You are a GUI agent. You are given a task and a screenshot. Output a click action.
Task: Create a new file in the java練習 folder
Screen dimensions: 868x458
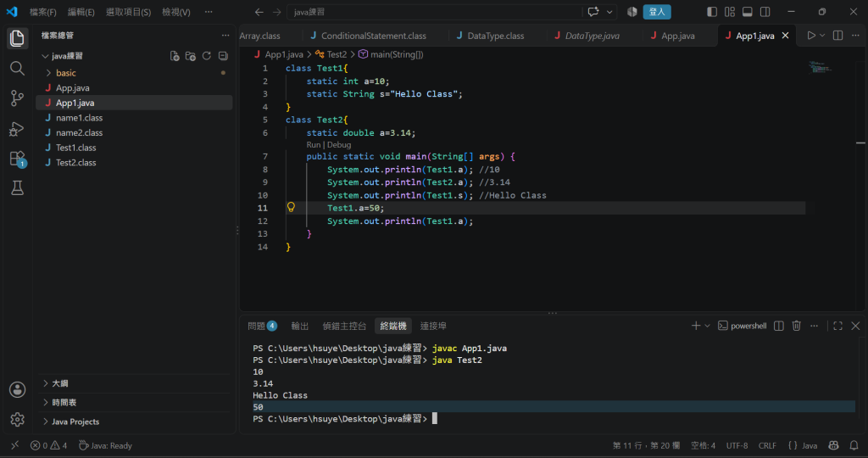point(175,56)
